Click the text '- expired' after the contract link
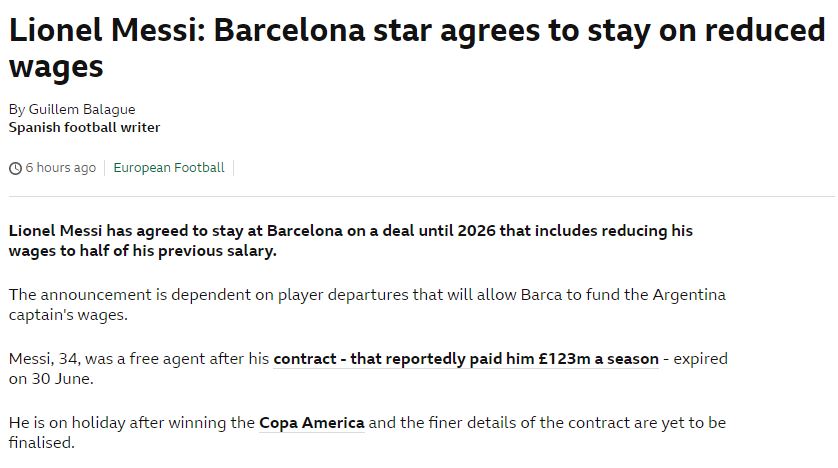Viewport: 838px width, 468px height. [x=696, y=358]
